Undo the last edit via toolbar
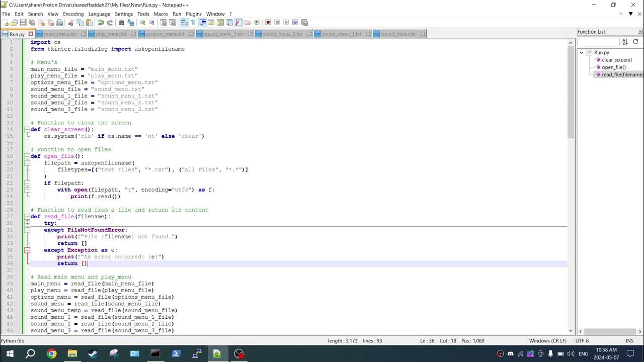 click(x=101, y=22)
